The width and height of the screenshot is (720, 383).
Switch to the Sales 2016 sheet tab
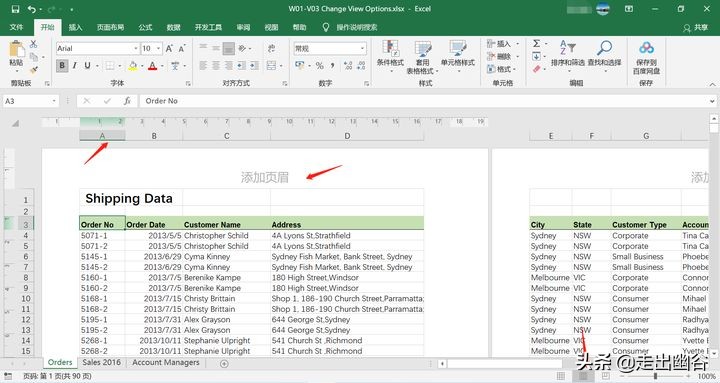(101, 362)
